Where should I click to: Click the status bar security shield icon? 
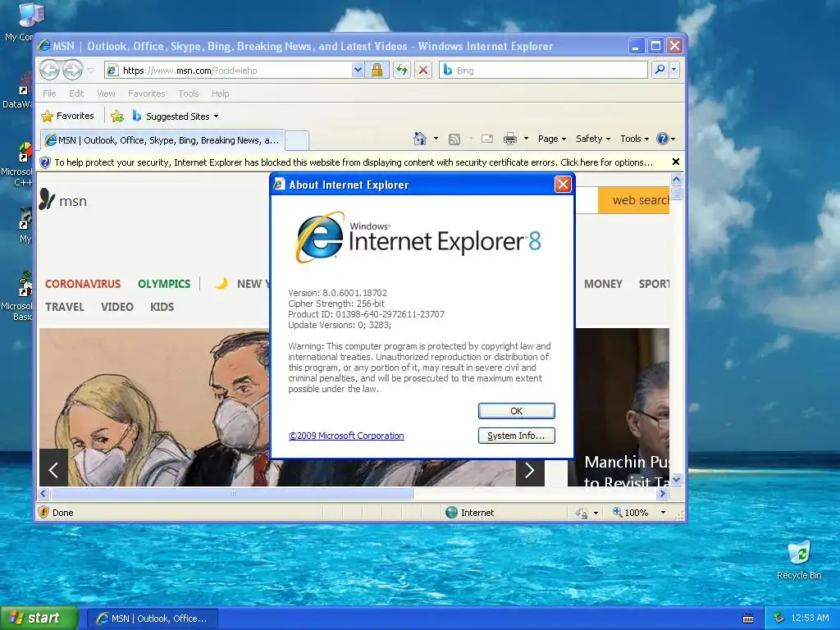[x=44, y=512]
